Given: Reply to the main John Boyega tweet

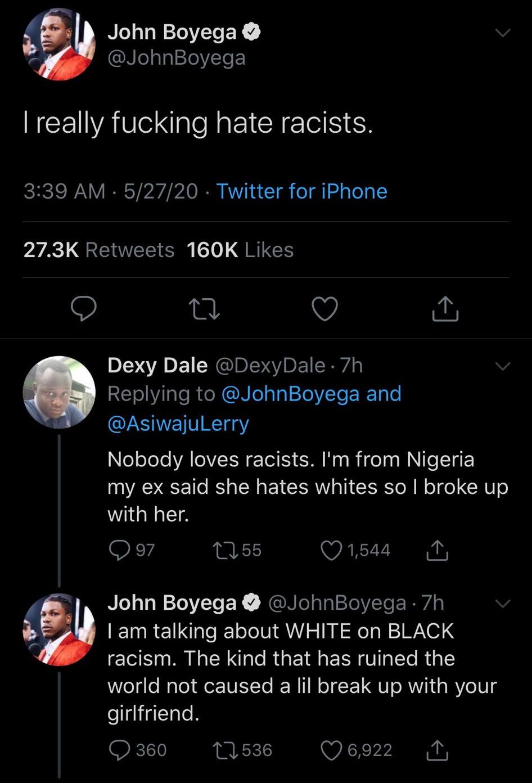Looking at the screenshot, I should click(x=84, y=309).
